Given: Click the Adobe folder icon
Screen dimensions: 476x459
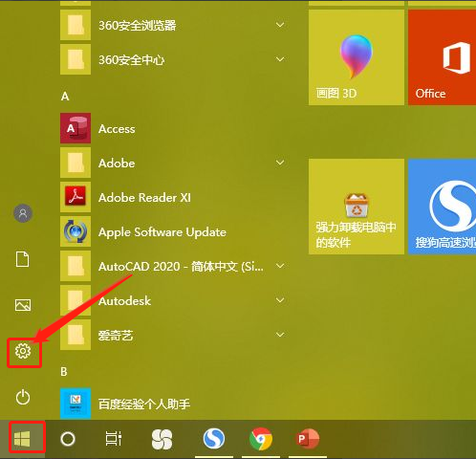Looking at the screenshot, I should pos(76,163).
